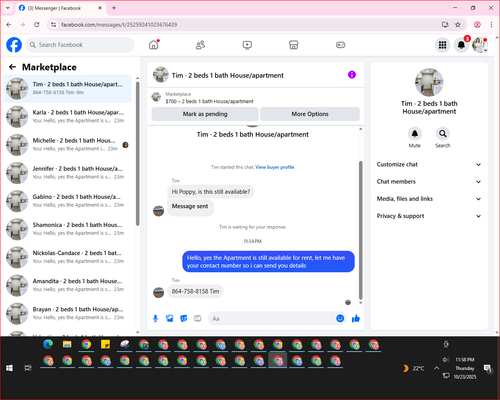This screenshot has width=500, height=400.
Task: Open Tim conversation in the list
Action: point(68,89)
